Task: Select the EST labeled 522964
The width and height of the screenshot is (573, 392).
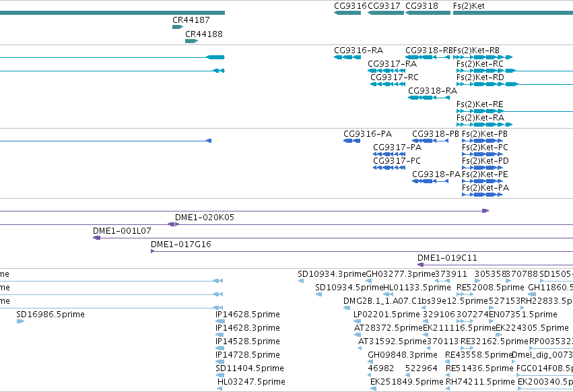Action: tap(422, 368)
